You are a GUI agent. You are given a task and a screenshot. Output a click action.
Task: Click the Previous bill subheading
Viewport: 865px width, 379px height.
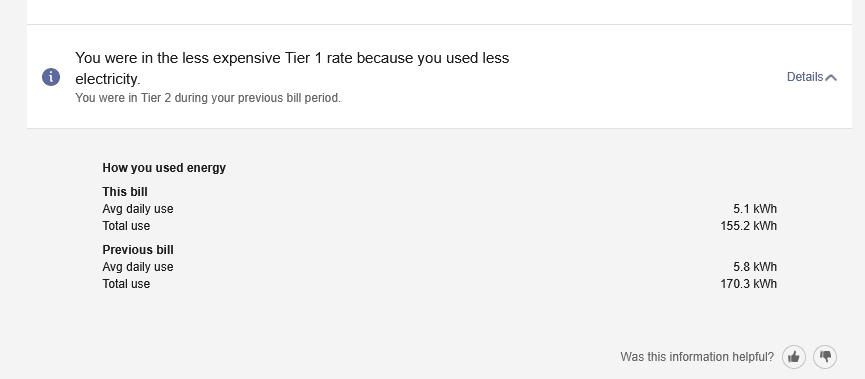click(138, 250)
